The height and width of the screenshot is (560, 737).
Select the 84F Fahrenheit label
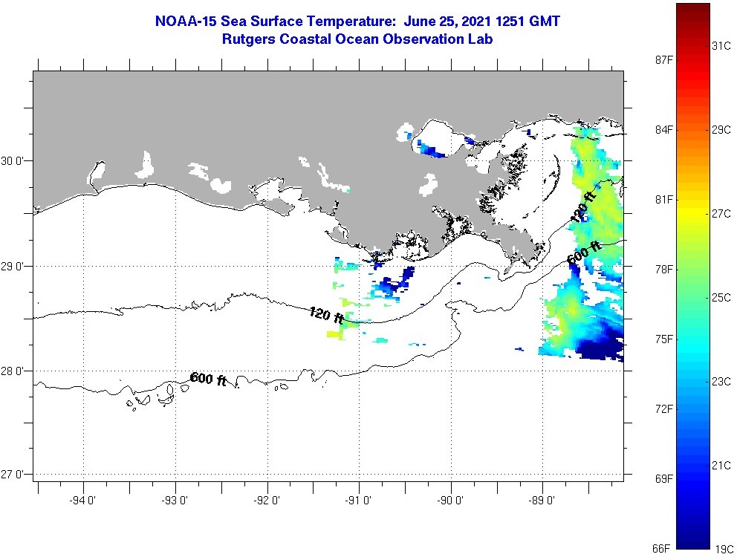[663, 130]
